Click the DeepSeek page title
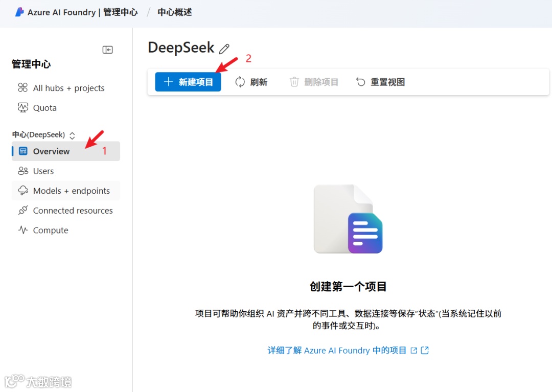The height and width of the screenshot is (392, 552). pos(181,48)
